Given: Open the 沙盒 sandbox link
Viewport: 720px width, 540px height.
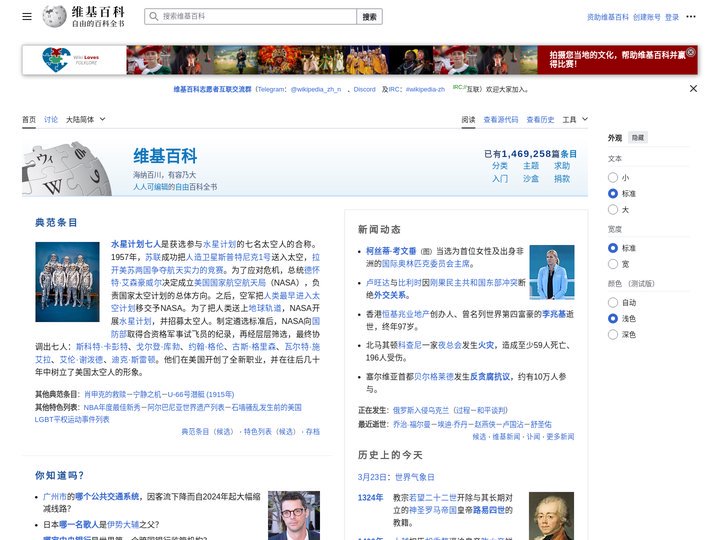Looking at the screenshot, I should click(531, 179).
